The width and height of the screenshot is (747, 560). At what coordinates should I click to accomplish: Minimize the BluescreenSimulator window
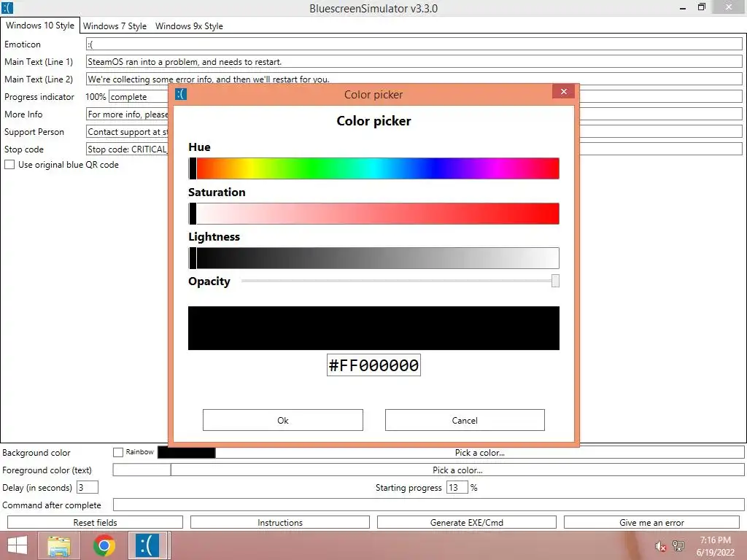683,7
